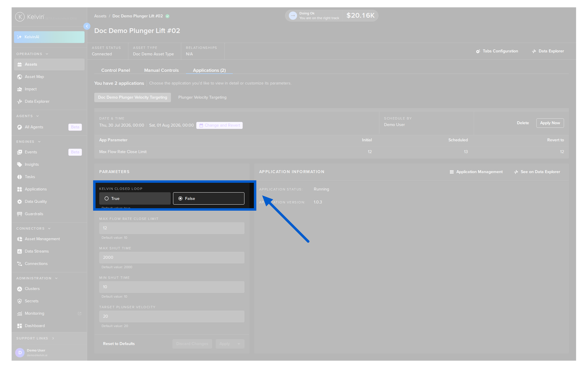Image resolution: width=588 pixels, height=368 pixels.
Task: Click Assets breadcrumb link
Action: 100,16
